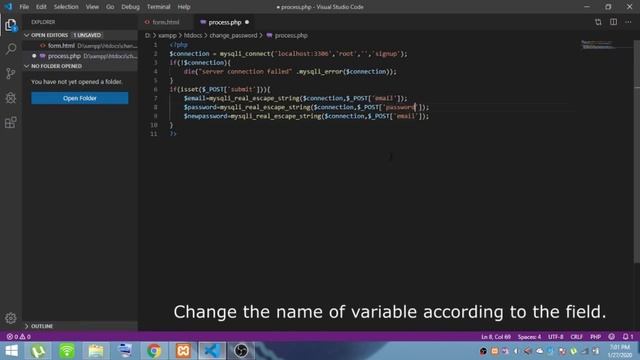Open the Debug menu

click(x=130, y=7)
